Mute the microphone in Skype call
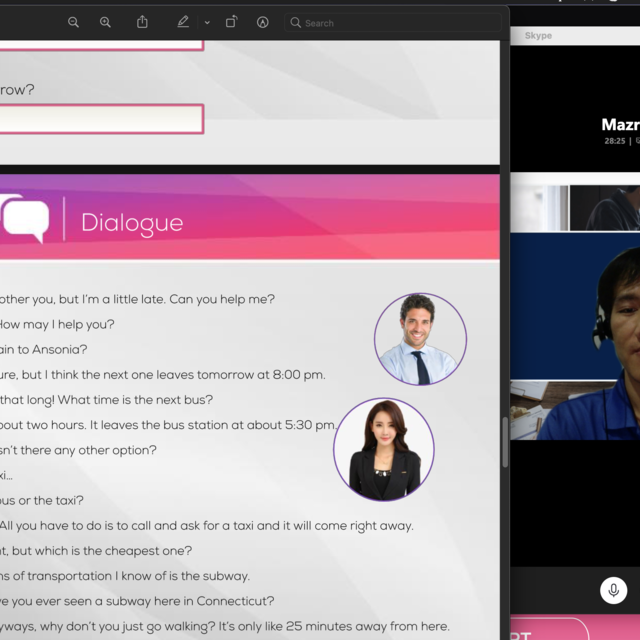Image resolution: width=640 pixels, height=640 pixels. point(613,590)
